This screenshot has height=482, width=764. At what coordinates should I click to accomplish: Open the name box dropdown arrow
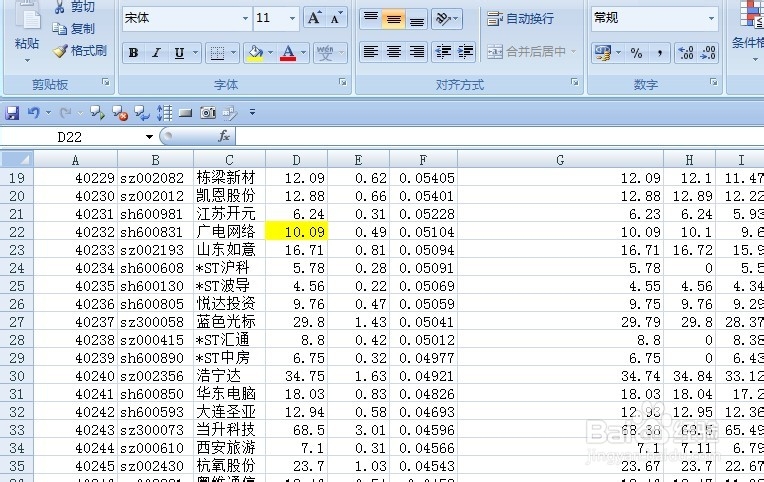coord(149,137)
